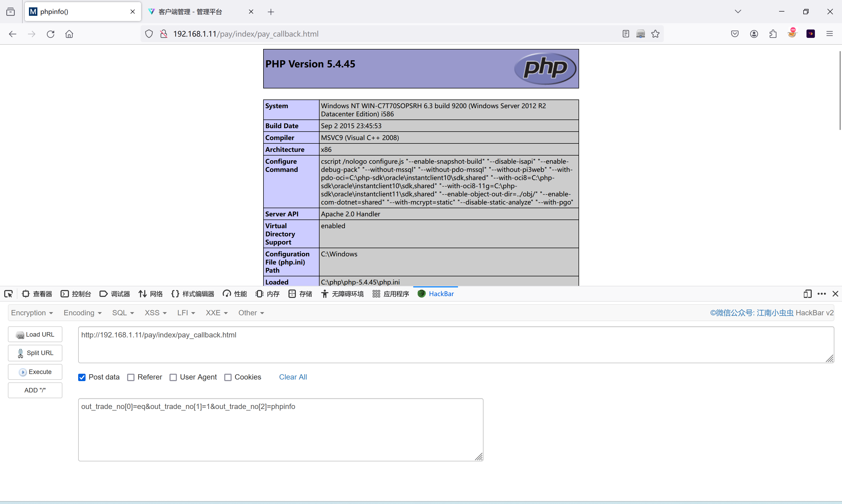
Task: Toggle reader view icon in address bar
Action: click(x=626, y=34)
